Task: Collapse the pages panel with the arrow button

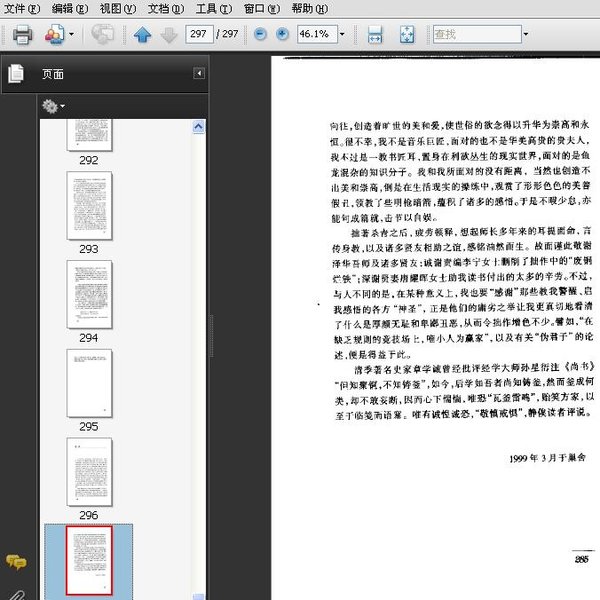Action: tap(198, 74)
